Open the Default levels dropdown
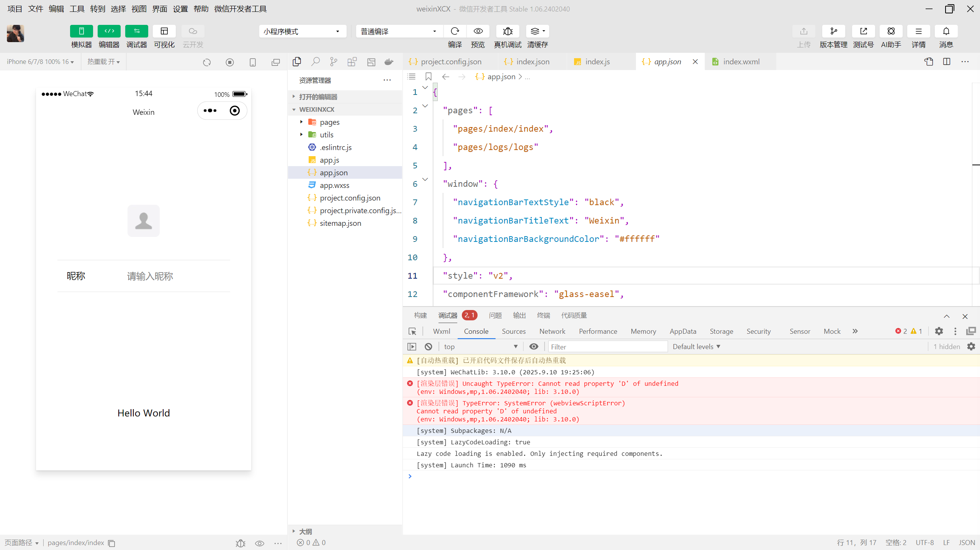The height and width of the screenshot is (550, 980). (x=696, y=346)
